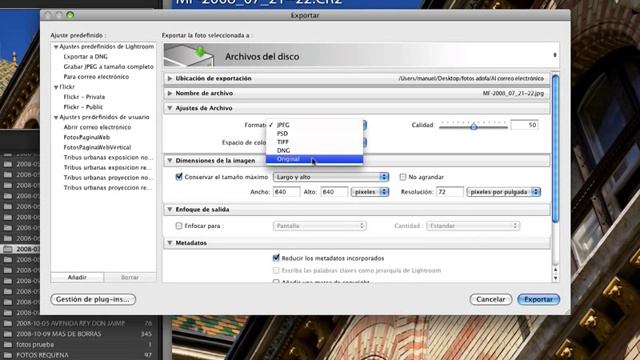Collapse the Flickr preset group
The width and height of the screenshot is (640, 360).
click(56, 87)
